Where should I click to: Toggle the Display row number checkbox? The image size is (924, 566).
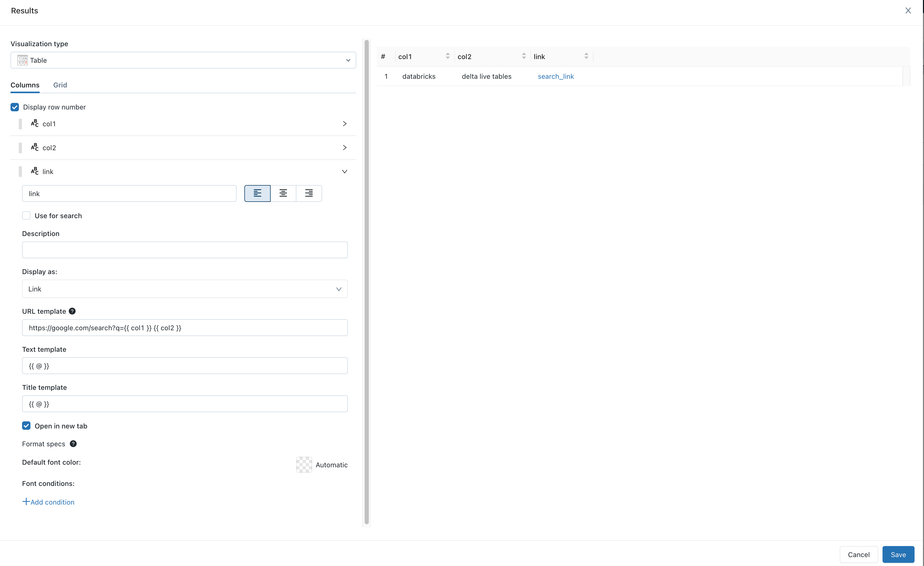coord(14,107)
